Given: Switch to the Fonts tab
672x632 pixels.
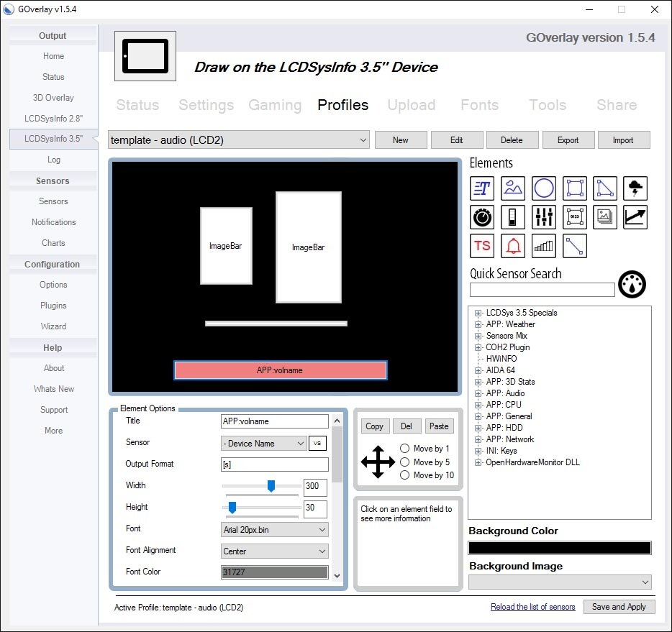Looking at the screenshot, I should 480,105.
